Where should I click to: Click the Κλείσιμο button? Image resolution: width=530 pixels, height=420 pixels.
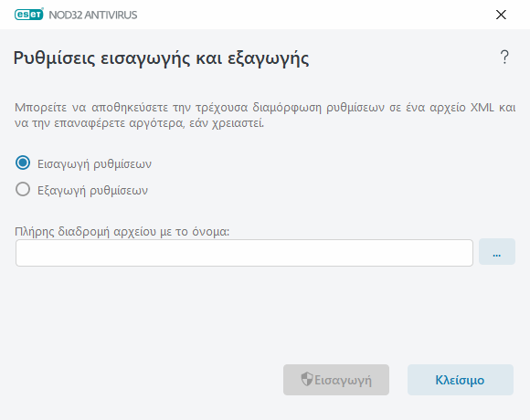tap(460, 380)
